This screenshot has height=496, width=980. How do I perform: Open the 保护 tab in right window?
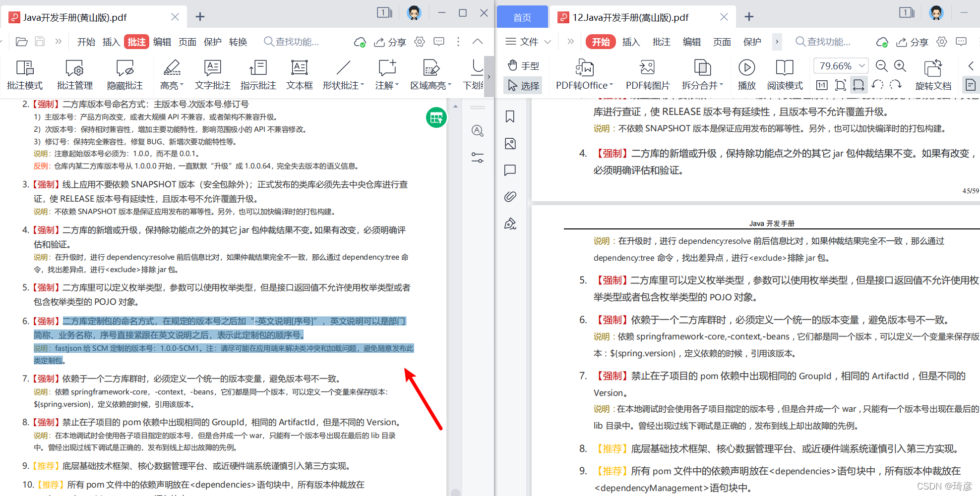coord(752,42)
